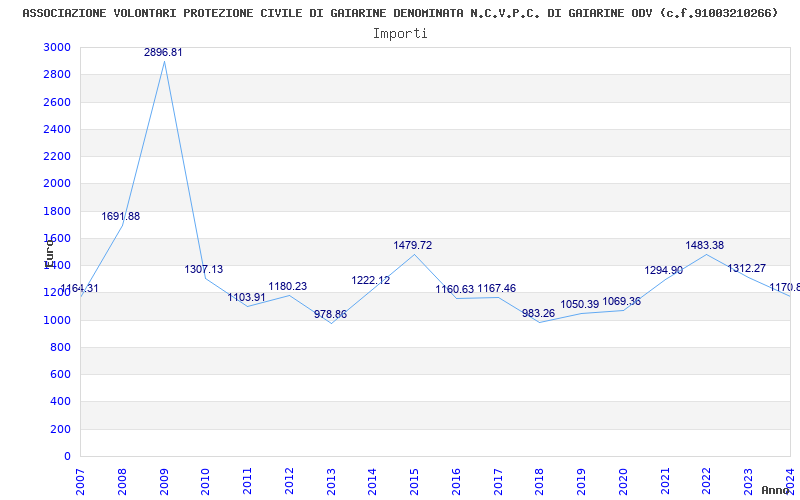Viewport: 800px width, 500px height.
Task: Select the 200 y-axis tick label
Action: coord(61,430)
